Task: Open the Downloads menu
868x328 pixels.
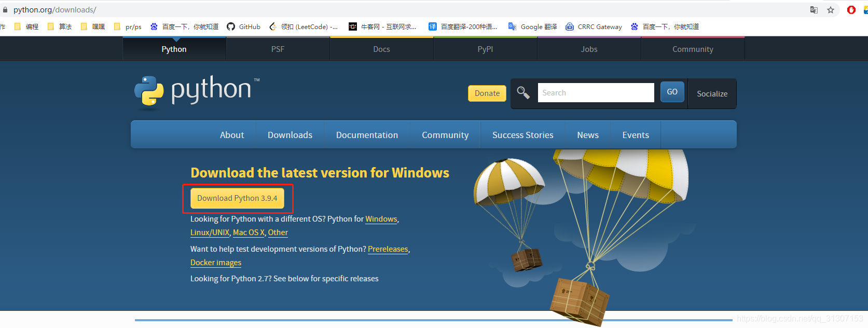Action: tap(290, 135)
